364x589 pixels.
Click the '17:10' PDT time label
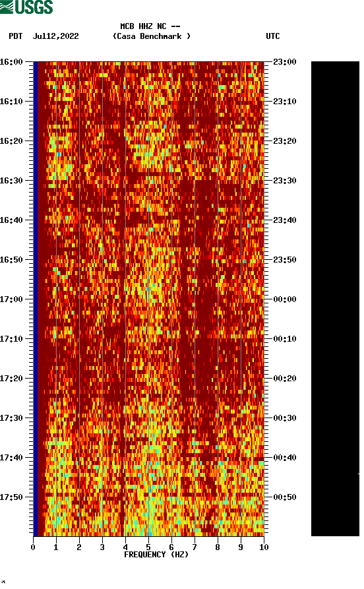11,339
